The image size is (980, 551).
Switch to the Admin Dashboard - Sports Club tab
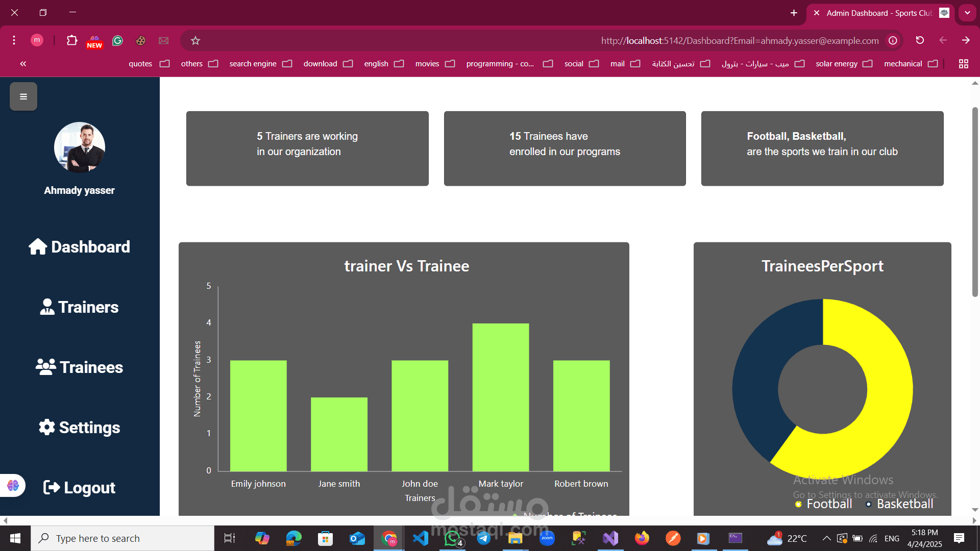[878, 13]
